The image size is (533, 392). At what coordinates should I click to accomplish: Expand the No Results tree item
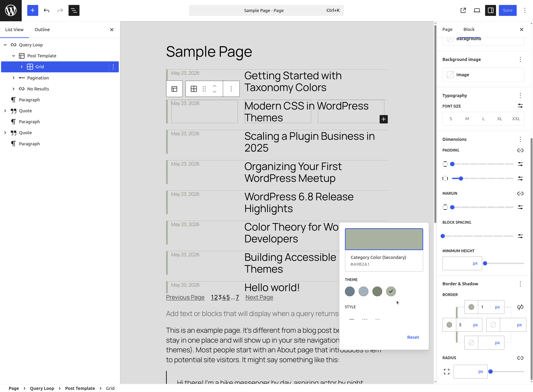click(14, 89)
